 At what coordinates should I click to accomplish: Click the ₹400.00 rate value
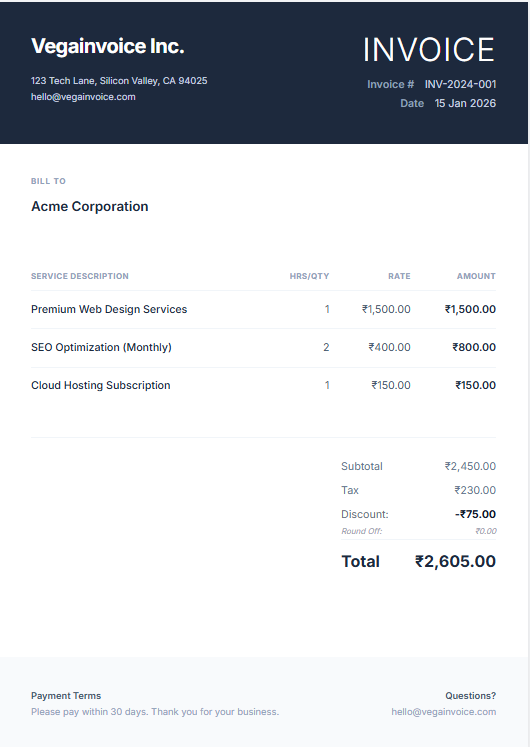[x=390, y=347]
